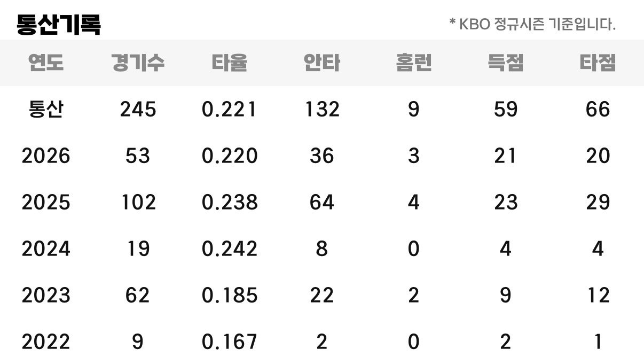644x364 pixels.
Task: Click career batting average 0.221
Action: [x=230, y=110]
